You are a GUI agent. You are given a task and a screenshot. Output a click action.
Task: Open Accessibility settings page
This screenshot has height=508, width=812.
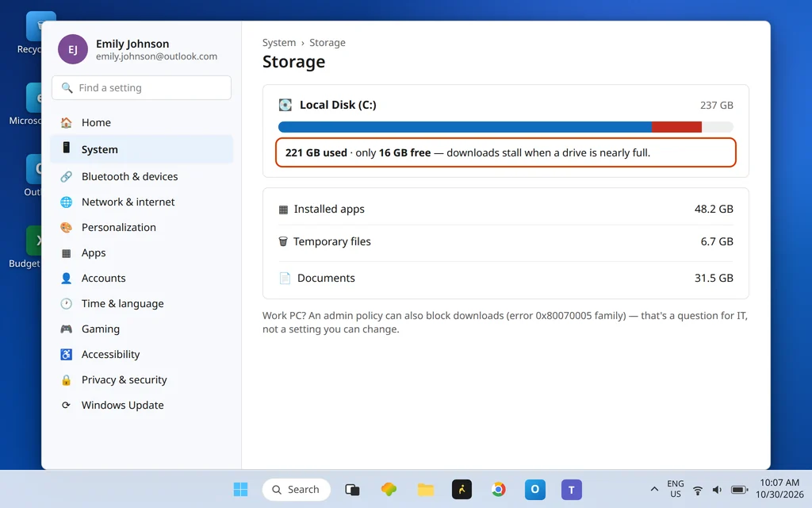pyautogui.click(x=141, y=354)
